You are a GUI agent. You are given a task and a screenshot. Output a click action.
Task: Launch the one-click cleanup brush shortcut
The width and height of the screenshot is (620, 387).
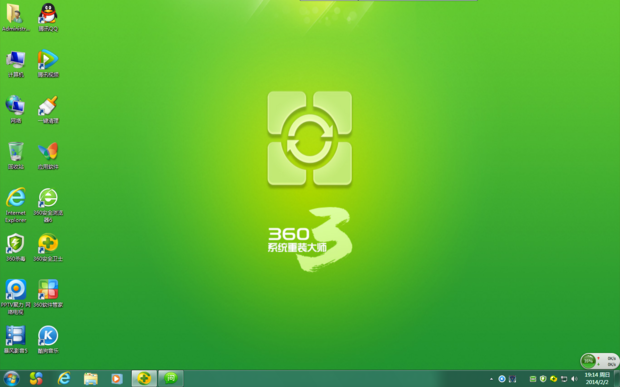[48, 109]
